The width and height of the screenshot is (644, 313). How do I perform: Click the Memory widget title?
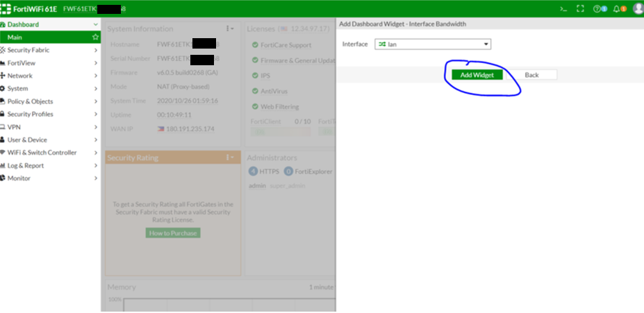click(122, 287)
